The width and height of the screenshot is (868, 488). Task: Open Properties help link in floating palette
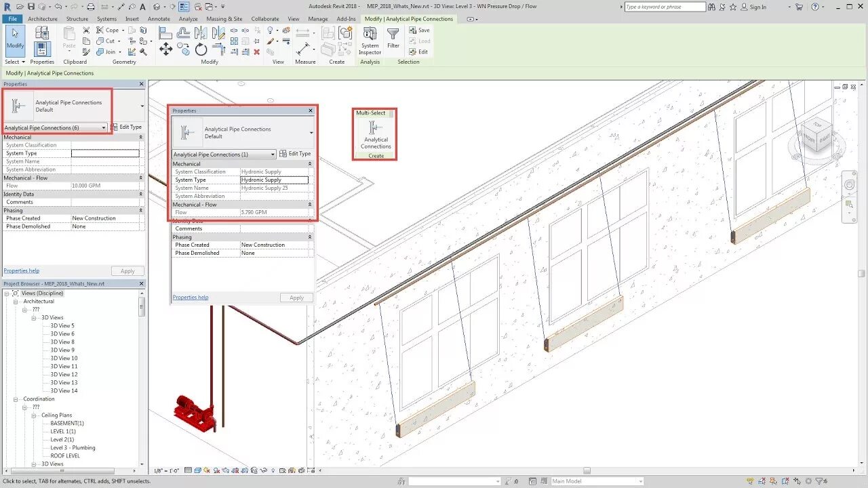(x=191, y=297)
